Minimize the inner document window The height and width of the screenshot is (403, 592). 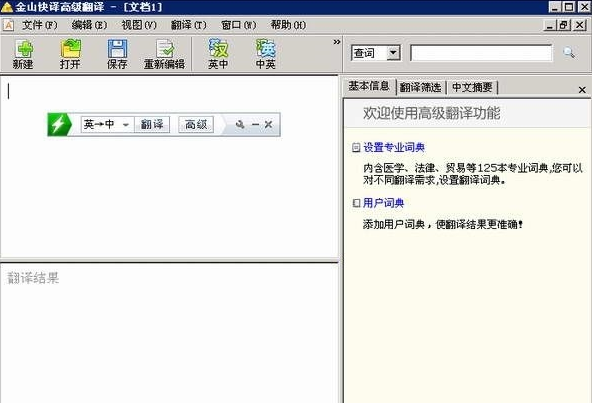click(x=550, y=25)
